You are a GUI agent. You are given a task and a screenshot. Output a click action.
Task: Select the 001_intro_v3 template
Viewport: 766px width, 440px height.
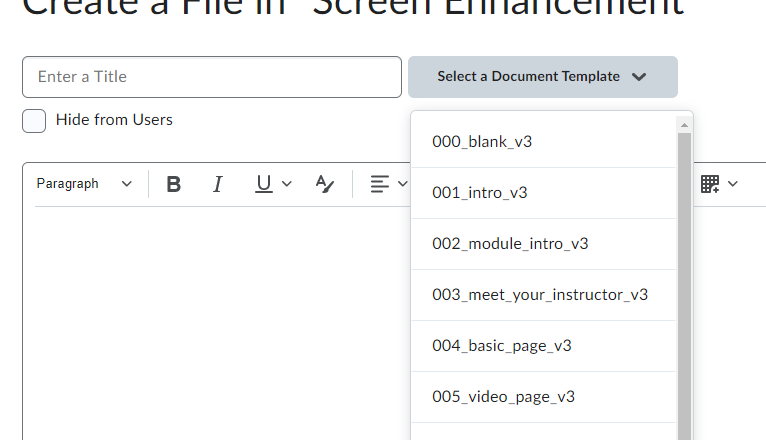tap(480, 193)
